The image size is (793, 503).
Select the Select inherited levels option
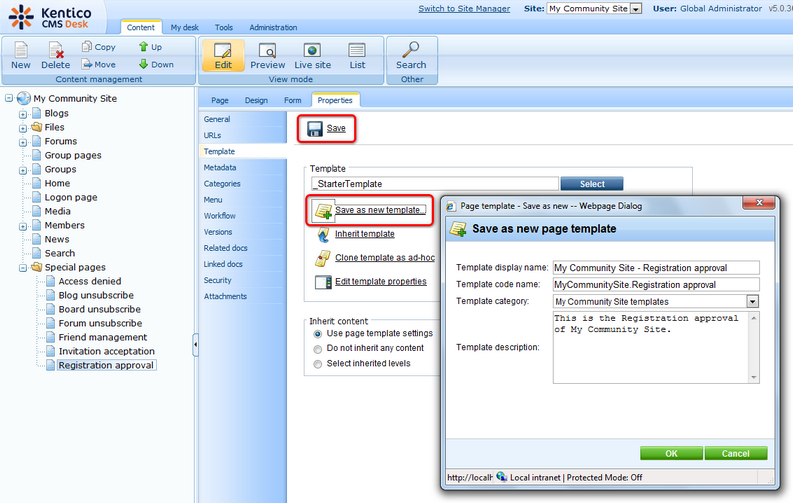318,364
